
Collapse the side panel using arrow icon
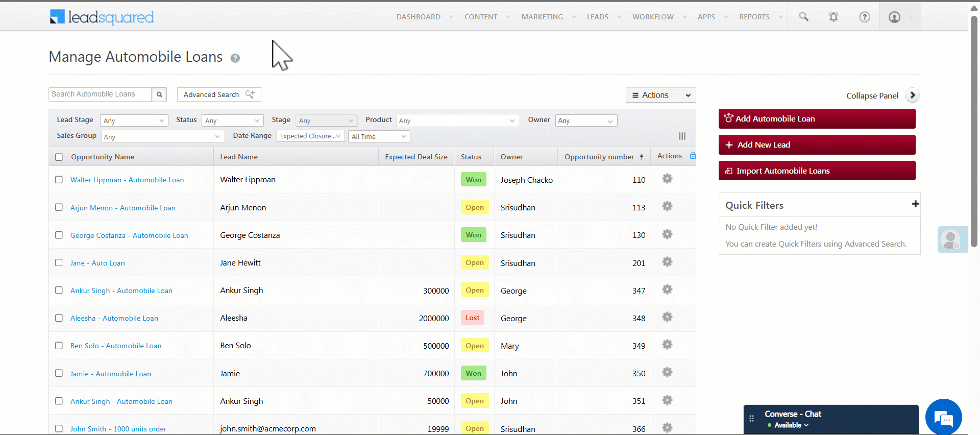coord(912,95)
